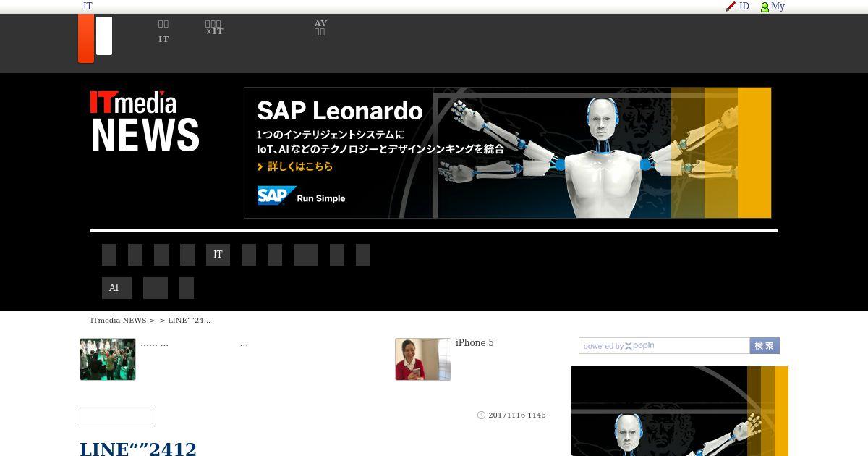Open the SAP Leonardo banner advertisement
Image resolution: width=868 pixels, height=456 pixels.
(x=508, y=153)
